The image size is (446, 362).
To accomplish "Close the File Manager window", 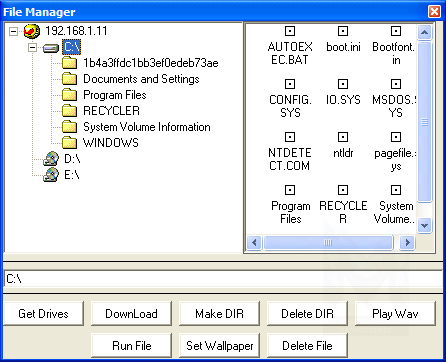I will point(434,12).
